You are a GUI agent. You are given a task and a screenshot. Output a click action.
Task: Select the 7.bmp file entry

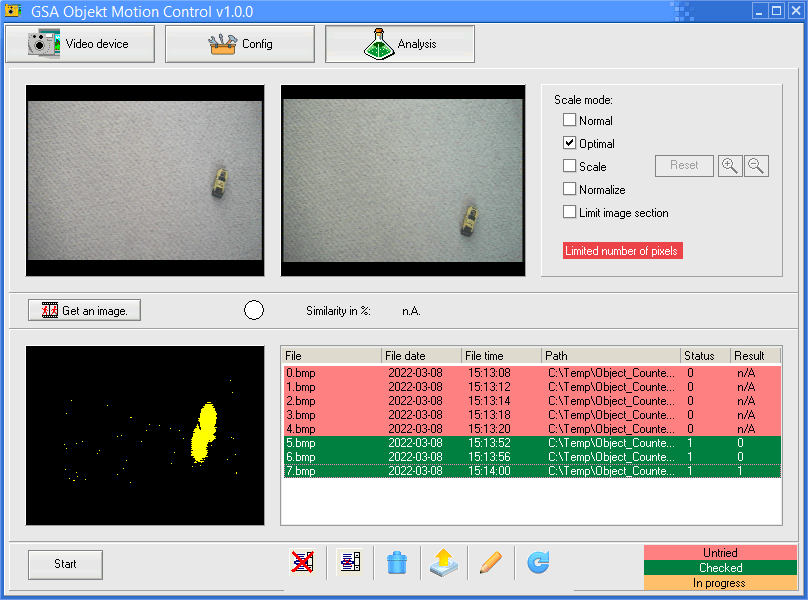[x=532, y=471]
